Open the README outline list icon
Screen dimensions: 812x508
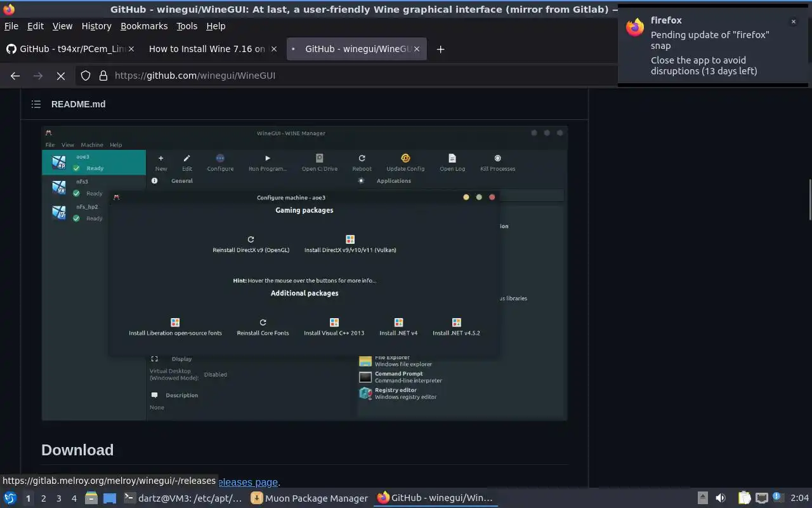pyautogui.click(x=36, y=104)
